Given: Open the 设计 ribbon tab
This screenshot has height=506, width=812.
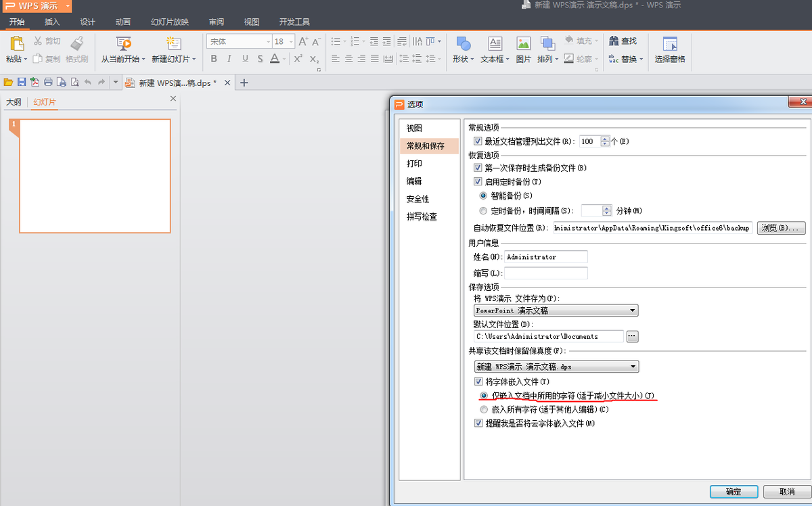Looking at the screenshot, I should [x=87, y=22].
